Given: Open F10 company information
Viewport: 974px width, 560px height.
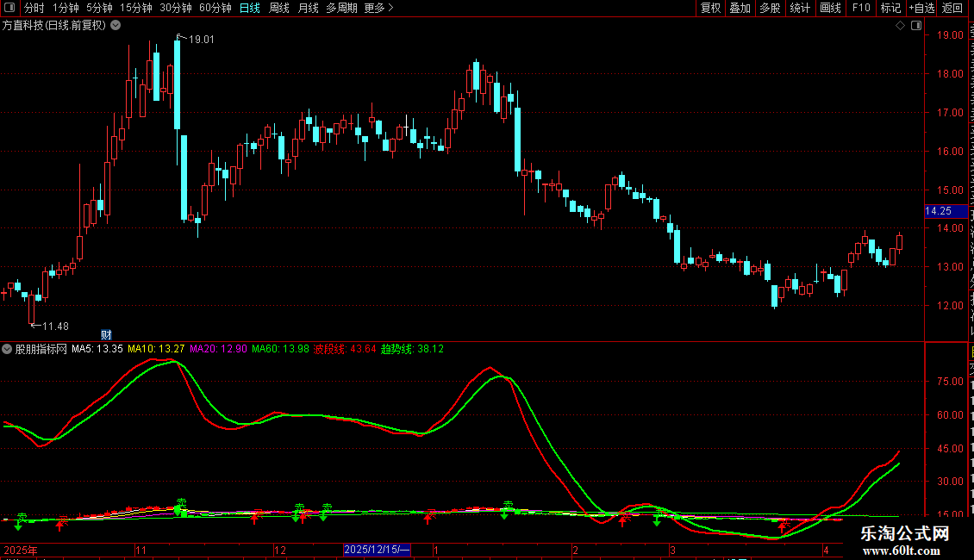Looking at the screenshot, I should tap(861, 8).
